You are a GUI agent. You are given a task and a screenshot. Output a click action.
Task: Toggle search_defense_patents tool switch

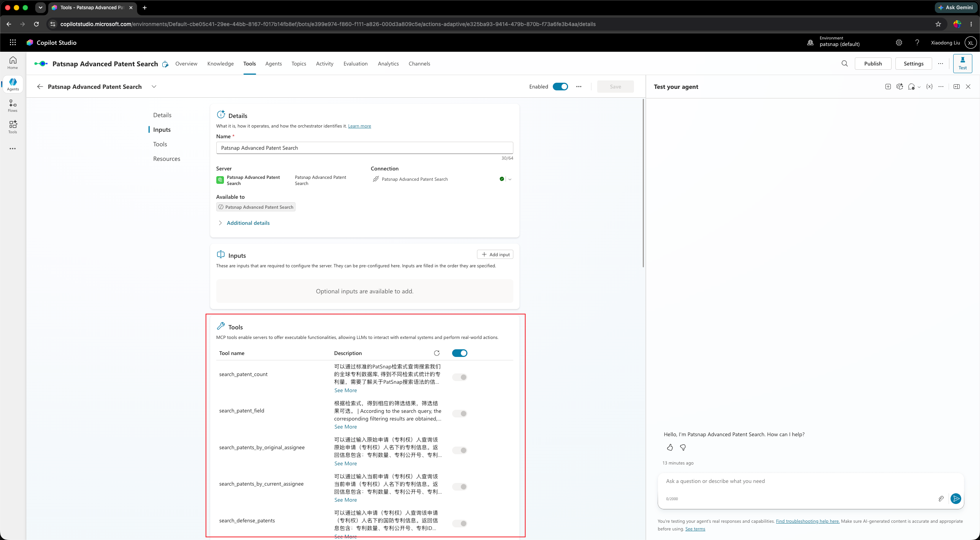click(x=459, y=524)
